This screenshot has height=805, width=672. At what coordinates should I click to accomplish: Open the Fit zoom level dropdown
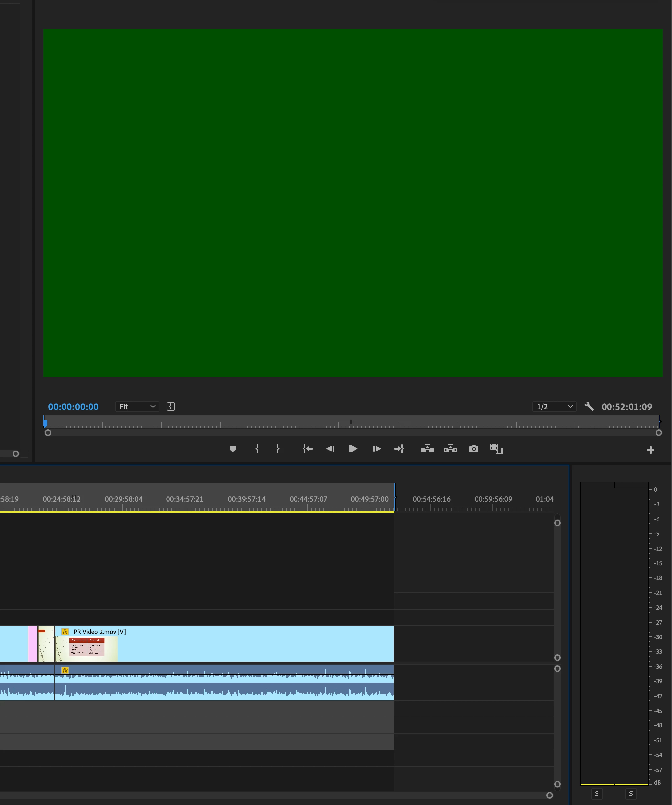137,407
